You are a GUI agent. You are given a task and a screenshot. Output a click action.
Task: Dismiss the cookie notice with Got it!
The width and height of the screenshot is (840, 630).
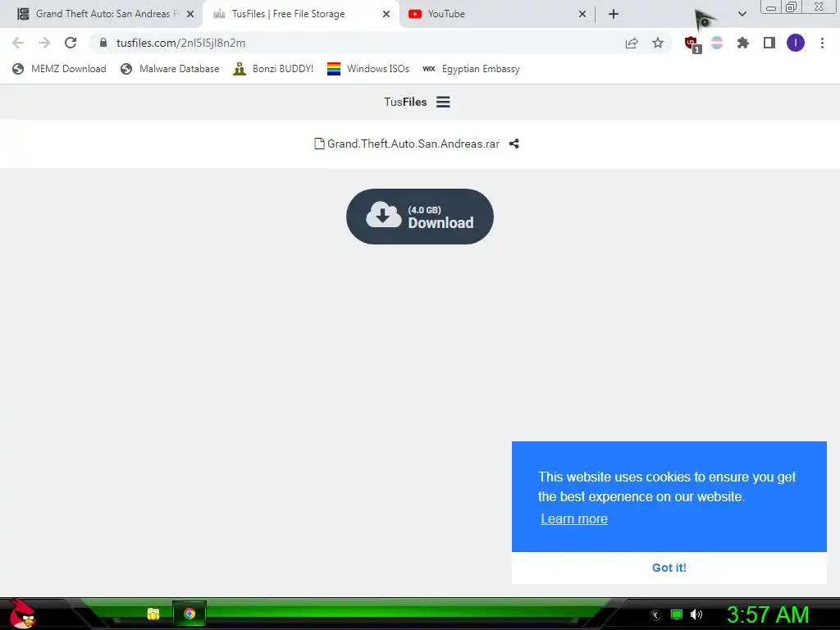tap(669, 568)
